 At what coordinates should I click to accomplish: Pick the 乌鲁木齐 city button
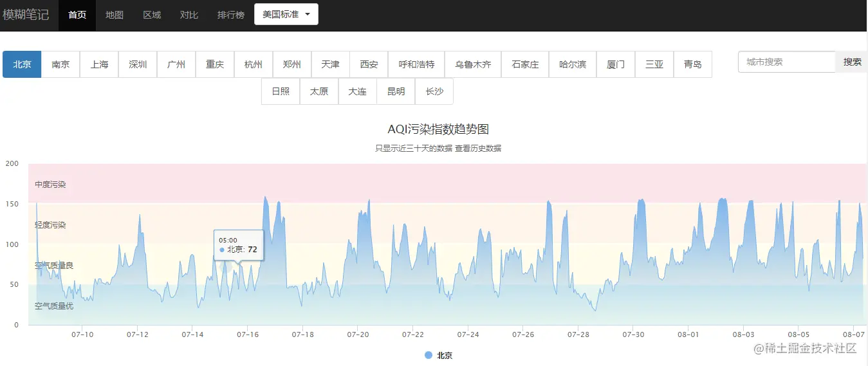pos(473,64)
